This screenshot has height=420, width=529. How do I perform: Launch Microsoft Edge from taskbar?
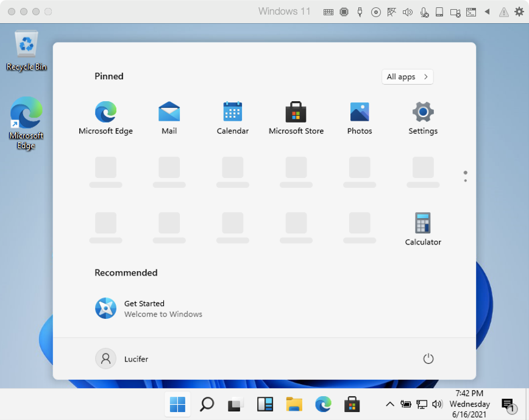[x=323, y=404]
